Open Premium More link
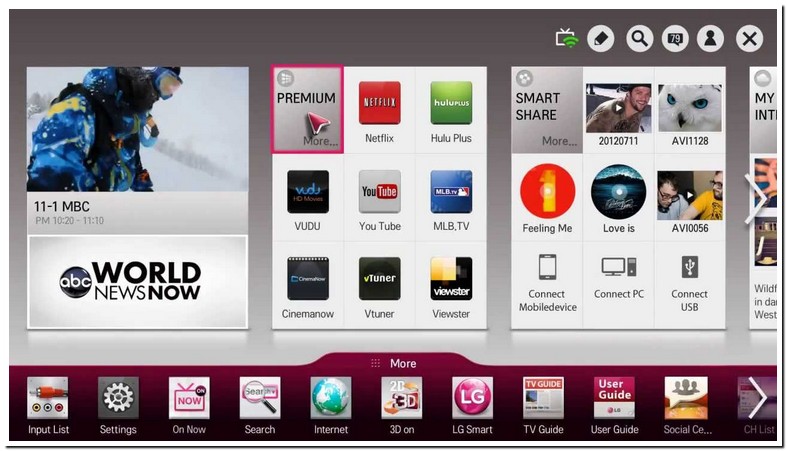 coord(320,141)
